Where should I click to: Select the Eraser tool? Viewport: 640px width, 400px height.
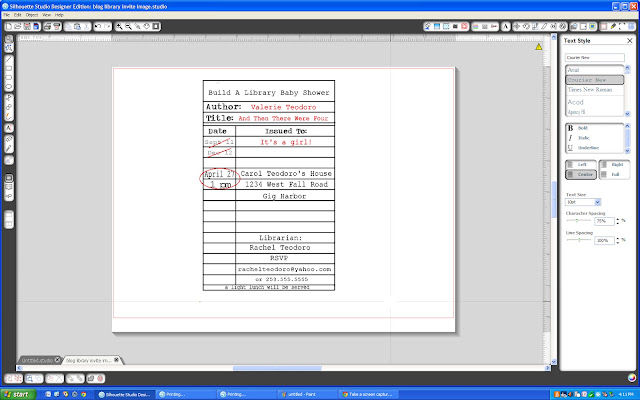tap(9, 139)
